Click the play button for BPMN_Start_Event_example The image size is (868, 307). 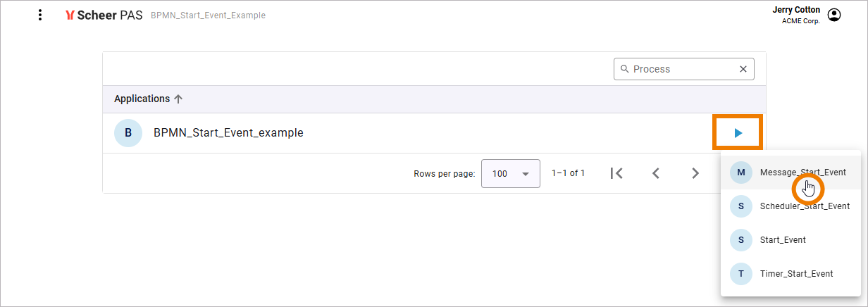738,132
